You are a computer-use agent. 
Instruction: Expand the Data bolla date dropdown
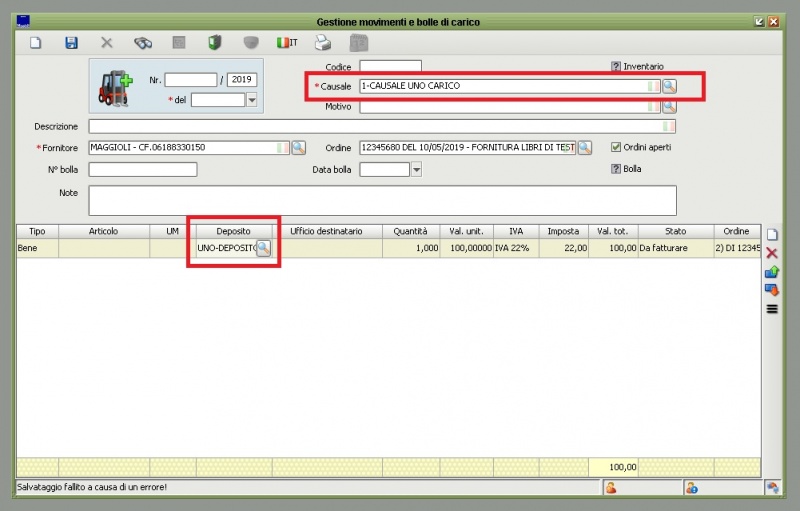point(416,170)
